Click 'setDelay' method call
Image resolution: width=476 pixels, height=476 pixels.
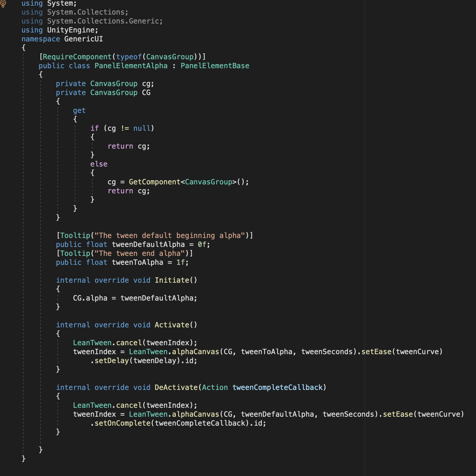112,361
